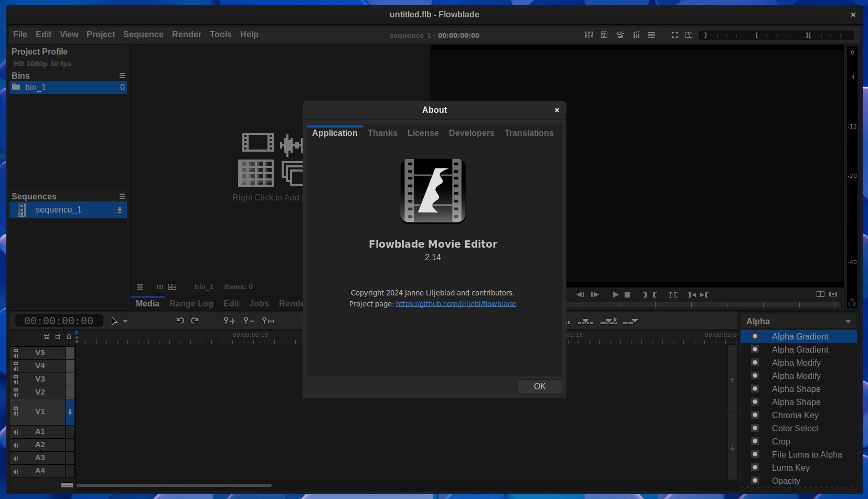Set Mark In bracket in monitor controls
Screen dimensions: 868x499
(645, 294)
